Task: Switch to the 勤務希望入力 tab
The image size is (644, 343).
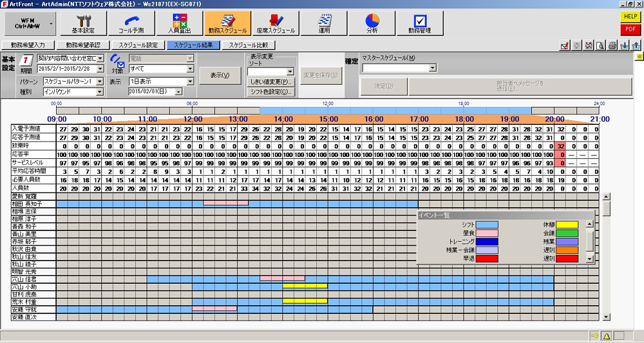Action: pos(28,46)
